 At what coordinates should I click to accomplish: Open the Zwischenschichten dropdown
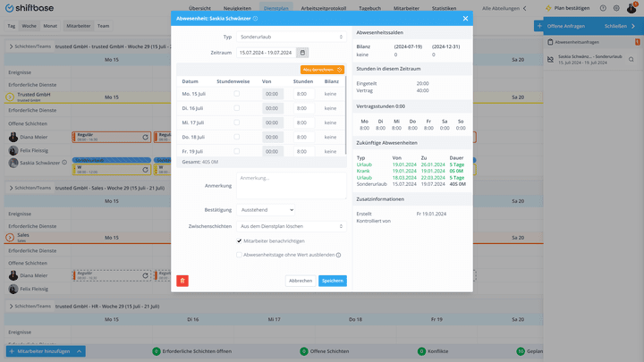coord(292,226)
